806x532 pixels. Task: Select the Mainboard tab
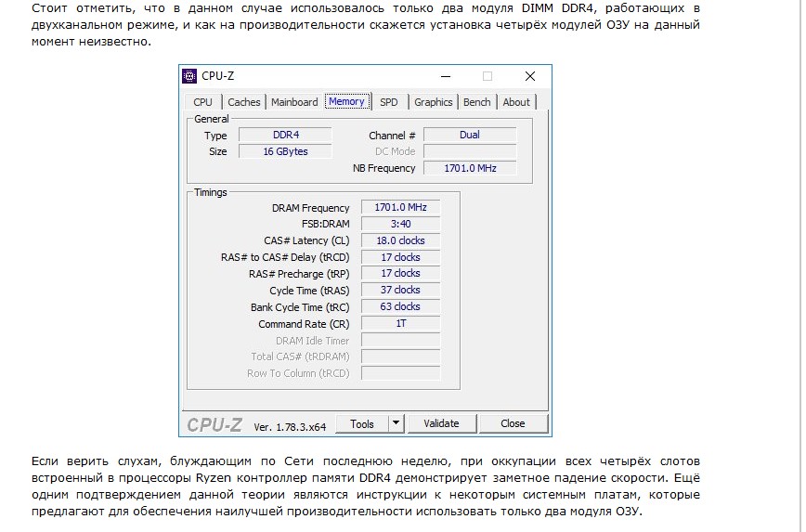[x=294, y=102]
